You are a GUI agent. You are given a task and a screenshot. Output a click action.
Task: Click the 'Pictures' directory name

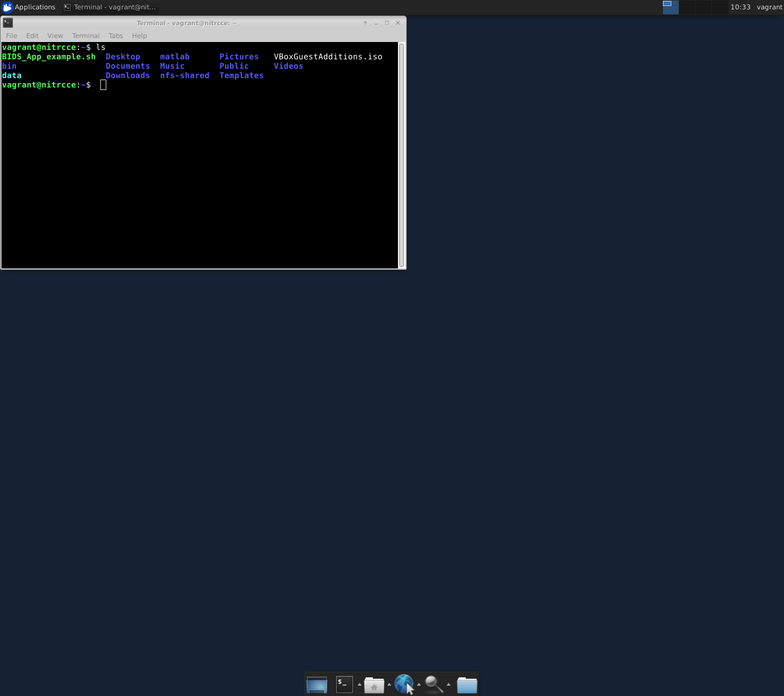(239, 57)
